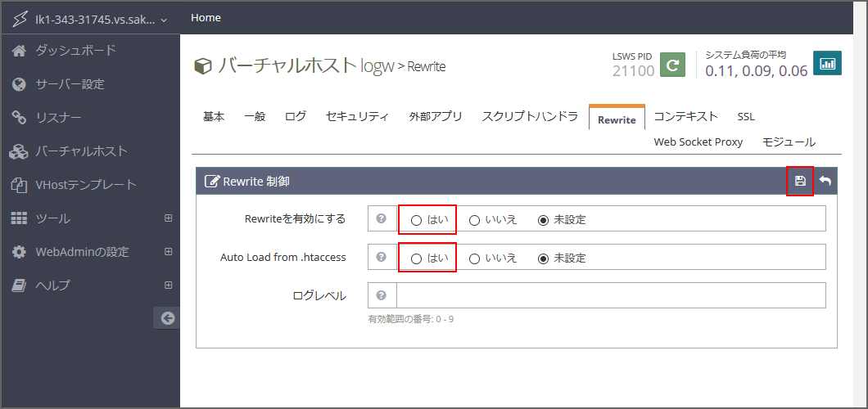Select いいえ for Auto Load from .htaccess

coord(474,258)
